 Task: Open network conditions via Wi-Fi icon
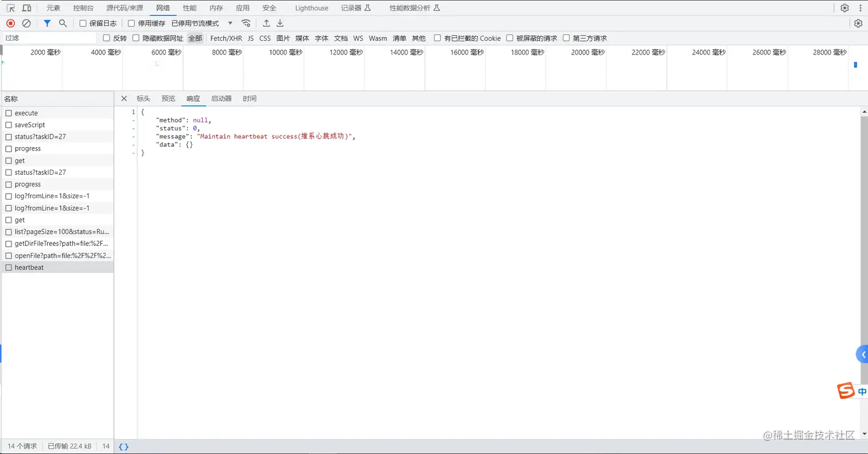246,24
